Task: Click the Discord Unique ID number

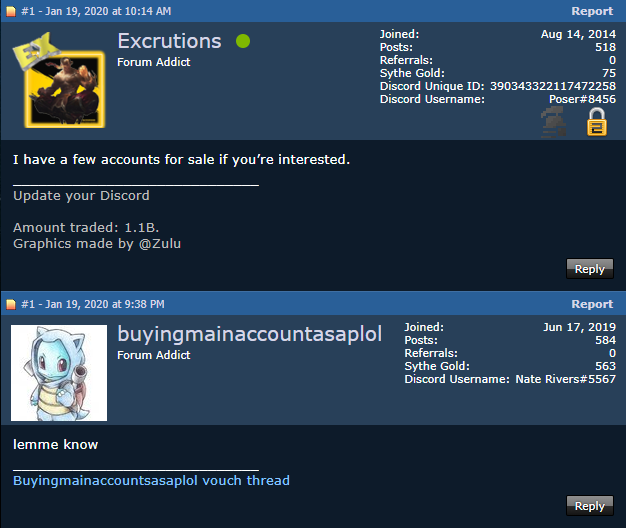Action: pos(553,86)
